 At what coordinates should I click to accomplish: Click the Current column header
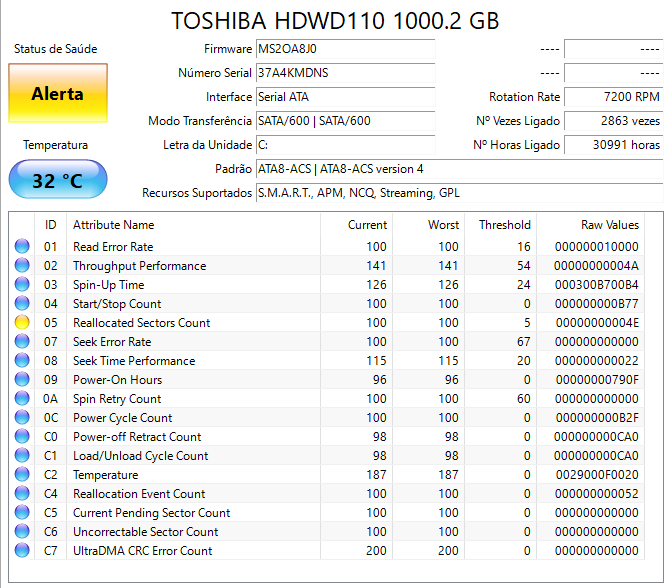tap(357, 225)
